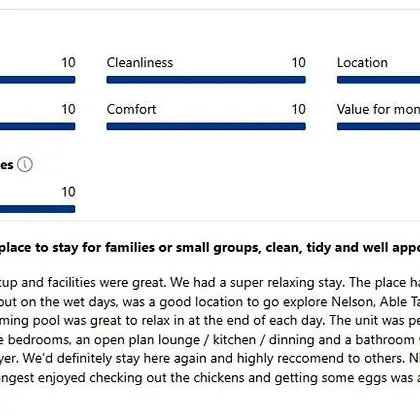The width and height of the screenshot is (420, 420).
Task: Click the rating bar below the info icon
Action: [x=37, y=209]
